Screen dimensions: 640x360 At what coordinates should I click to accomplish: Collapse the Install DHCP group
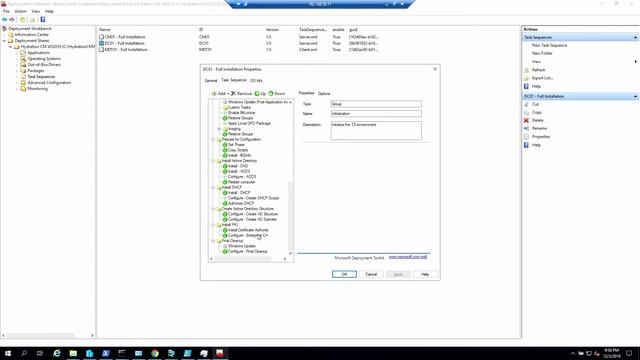point(213,187)
